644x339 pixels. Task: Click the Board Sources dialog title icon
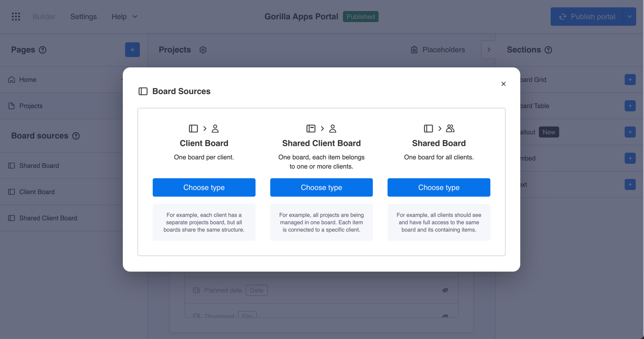(143, 91)
